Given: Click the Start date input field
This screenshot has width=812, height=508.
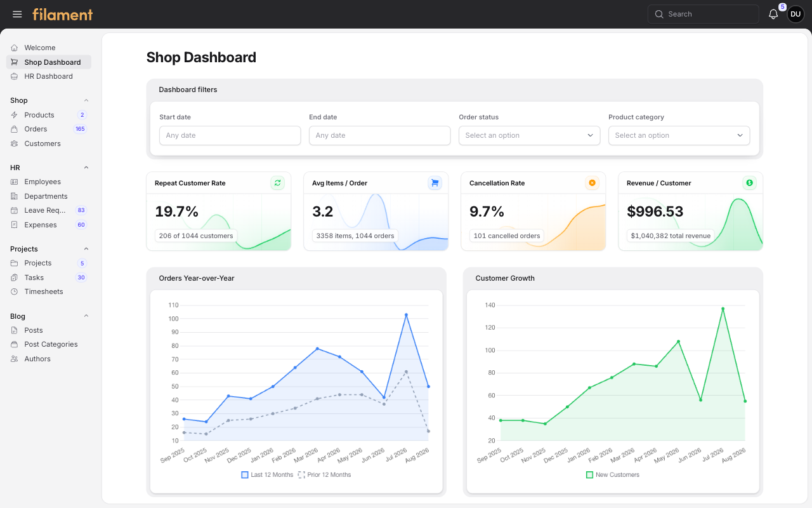Looking at the screenshot, I should [230, 135].
